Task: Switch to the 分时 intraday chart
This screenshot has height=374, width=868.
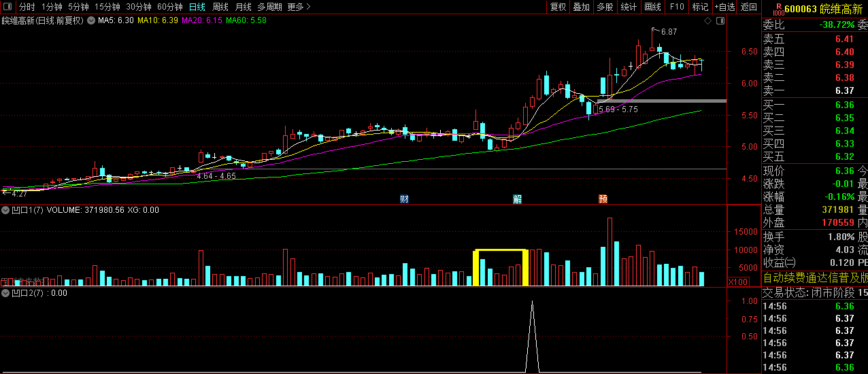Action: pyautogui.click(x=27, y=7)
